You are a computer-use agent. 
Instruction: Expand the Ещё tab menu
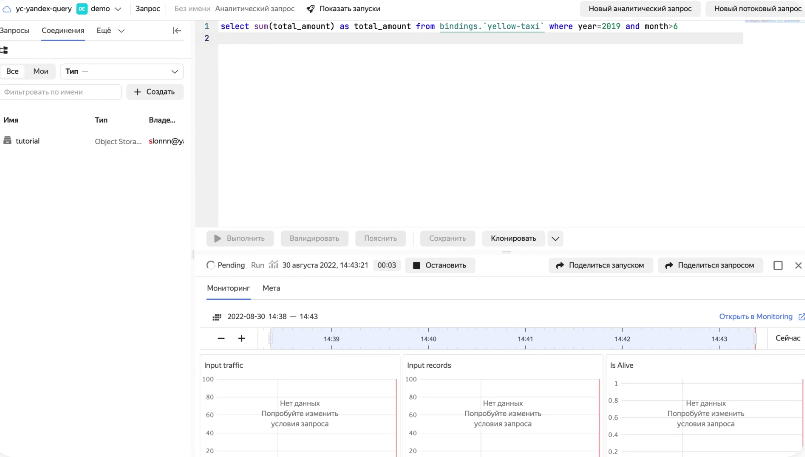[x=110, y=31]
